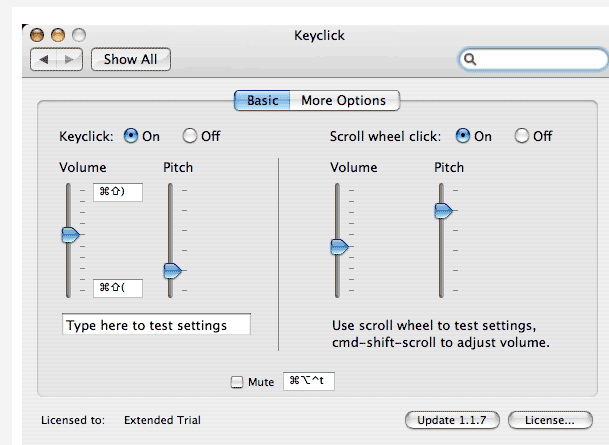
Task: Set Scroll wheel click to Off
Action: pos(521,136)
